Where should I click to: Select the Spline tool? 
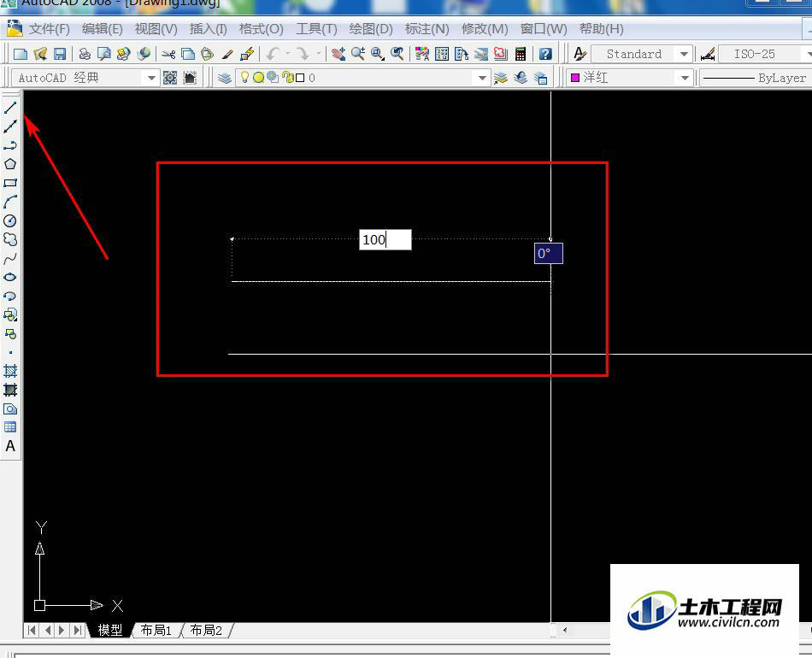pyautogui.click(x=10, y=258)
